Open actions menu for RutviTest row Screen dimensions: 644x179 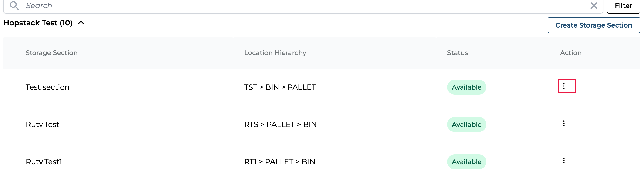[564, 124]
